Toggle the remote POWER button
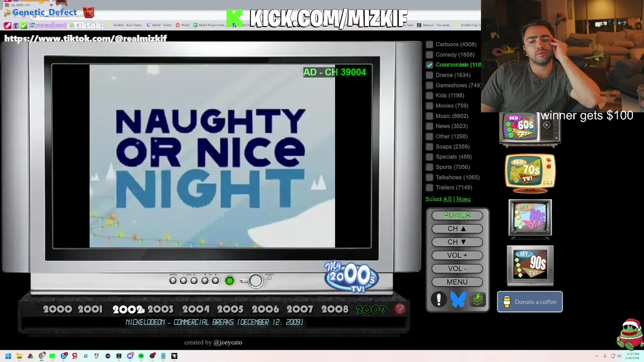Screen dimensions: 644x362 click(x=457, y=215)
